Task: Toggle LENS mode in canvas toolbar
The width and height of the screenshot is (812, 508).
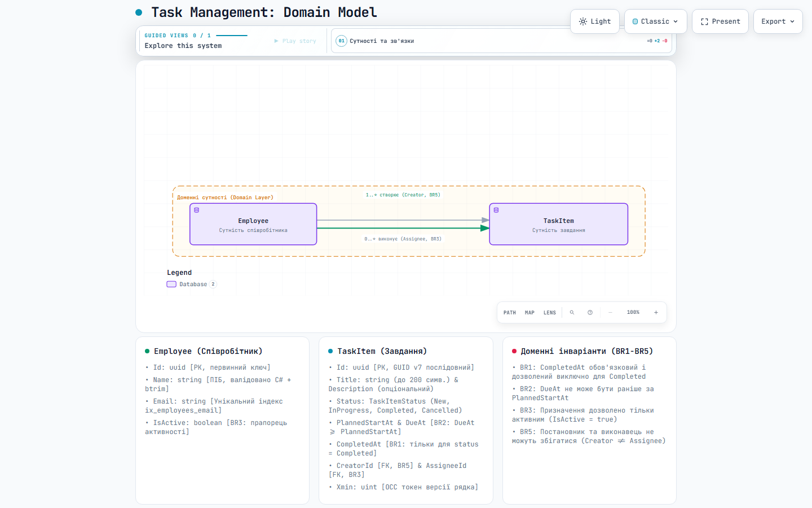Action: (550, 313)
